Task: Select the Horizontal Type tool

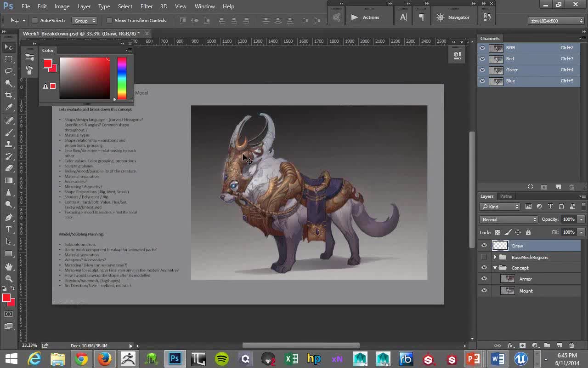Action: (9, 229)
